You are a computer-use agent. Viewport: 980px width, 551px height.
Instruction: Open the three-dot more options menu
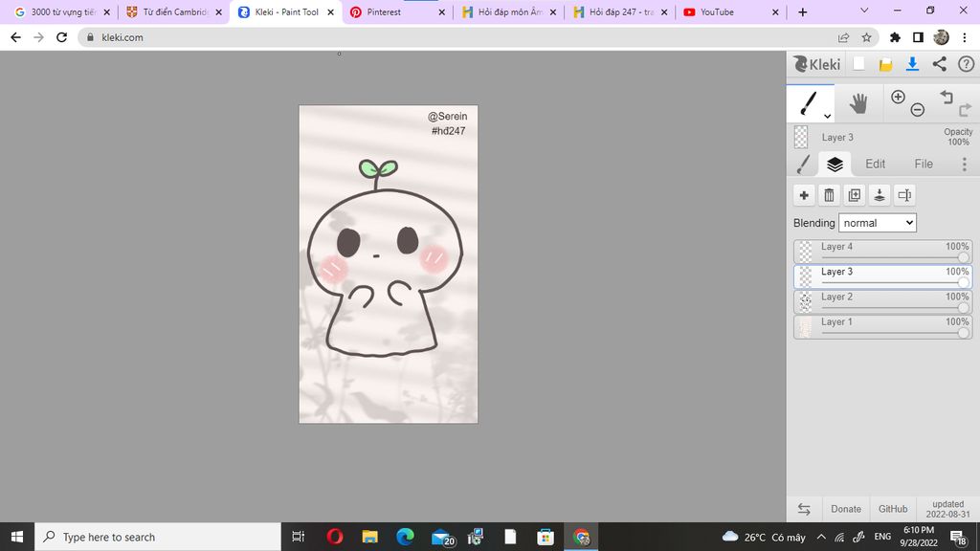tap(964, 165)
